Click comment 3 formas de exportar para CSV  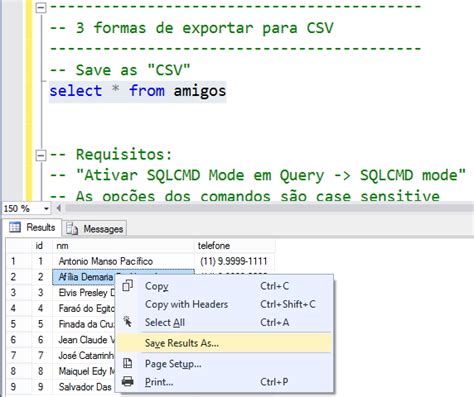coord(191,28)
